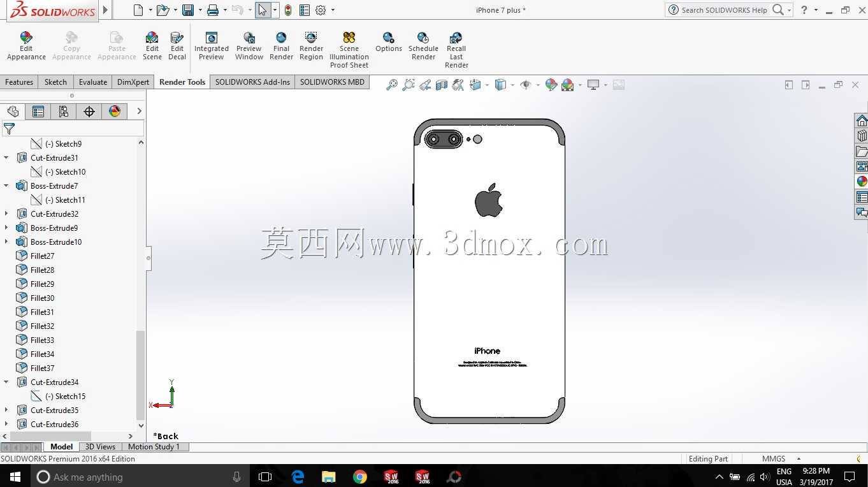Open the Hide/Show Items eye dropdown
This screenshot has width=868, height=487.
537,85
